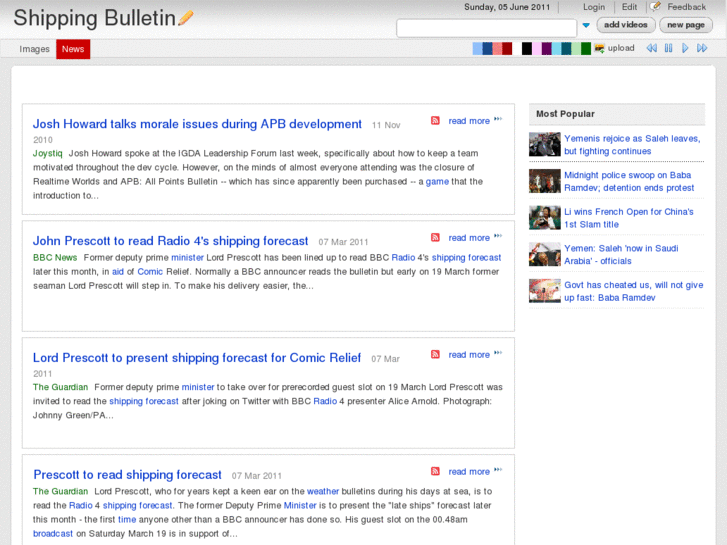Pick the dark red color swatch

pos(507,48)
